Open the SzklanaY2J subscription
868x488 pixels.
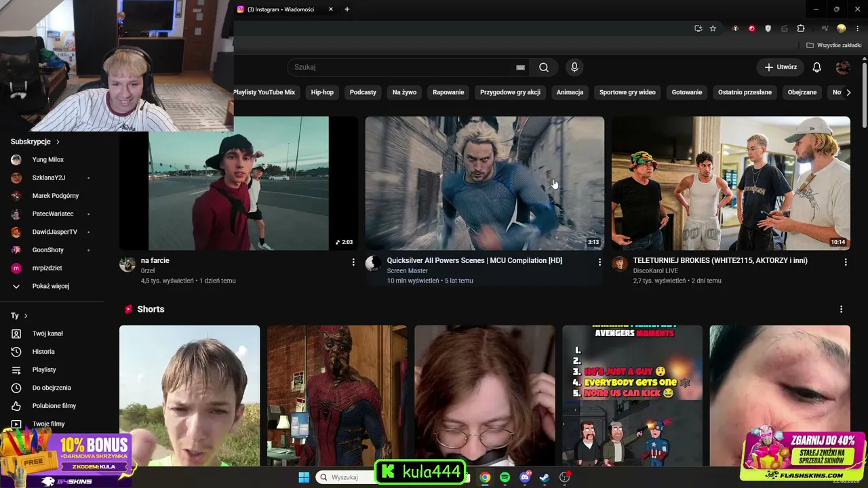click(49, 178)
